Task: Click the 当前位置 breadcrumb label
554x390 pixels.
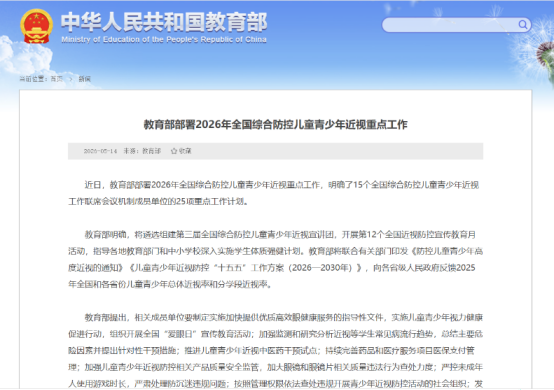Action: 33,79
